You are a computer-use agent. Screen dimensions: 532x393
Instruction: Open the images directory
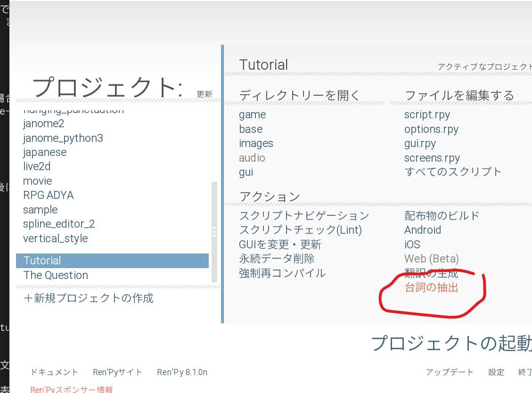pos(256,143)
